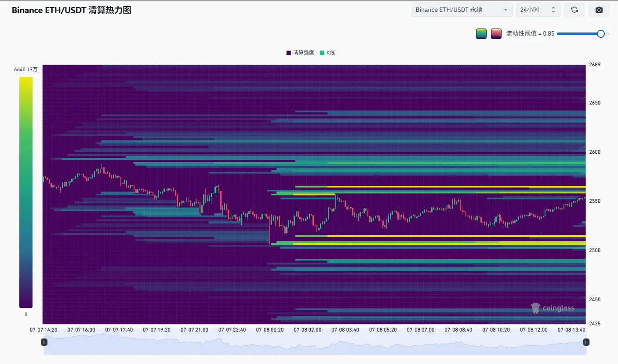Click the 07-07 22:40 time axis label
618x364 pixels.
pyautogui.click(x=232, y=329)
